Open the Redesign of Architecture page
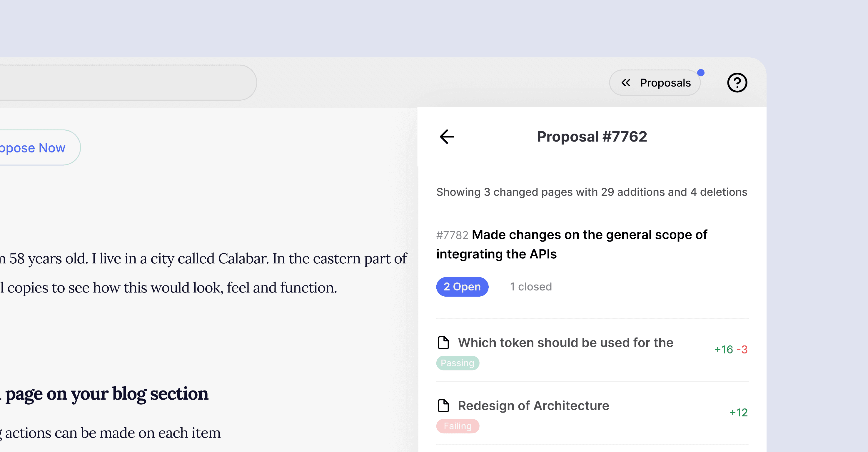868x452 pixels. pyautogui.click(x=533, y=406)
